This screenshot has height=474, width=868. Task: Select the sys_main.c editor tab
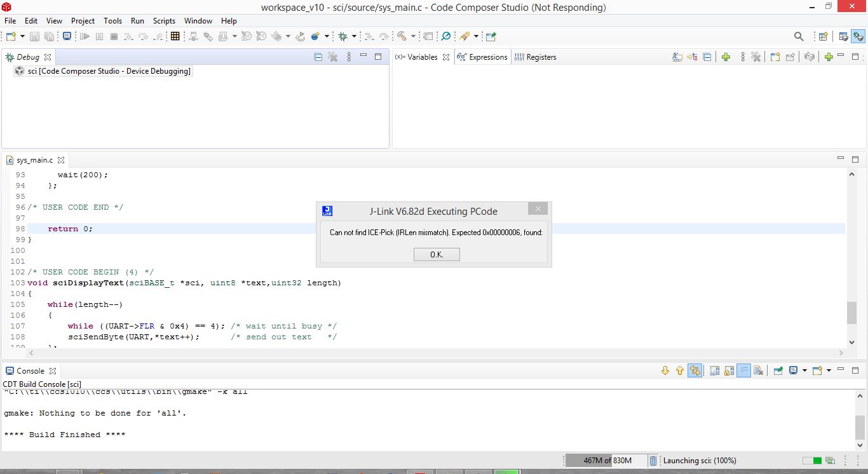(35, 160)
